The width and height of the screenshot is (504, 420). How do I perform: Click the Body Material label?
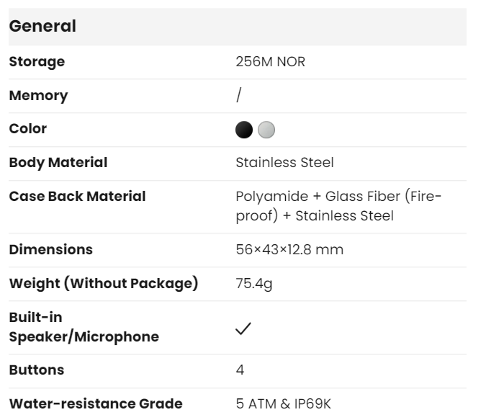click(x=58, y=162)
